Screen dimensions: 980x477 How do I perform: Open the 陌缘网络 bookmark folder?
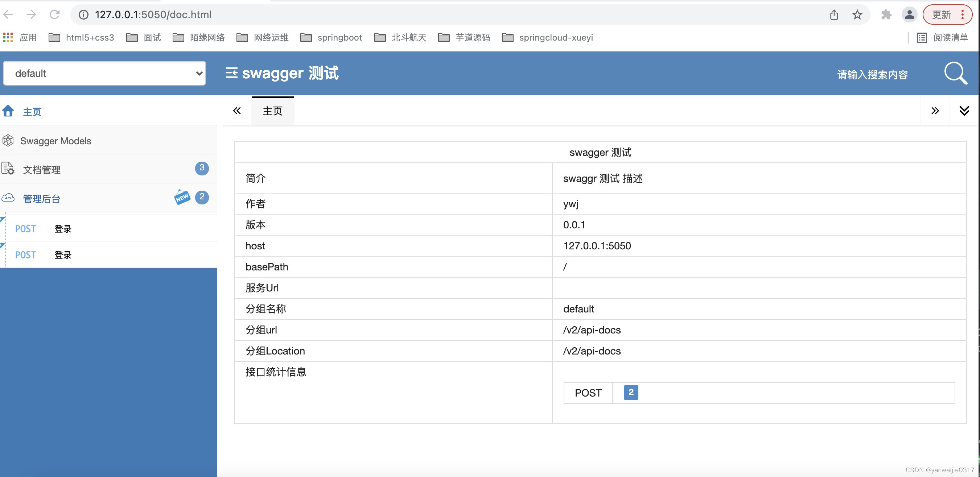199,37
